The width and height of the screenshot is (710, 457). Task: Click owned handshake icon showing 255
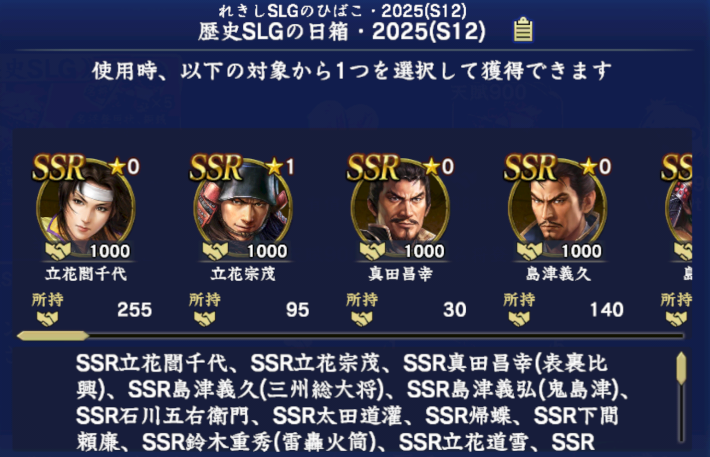coord(48,319)
